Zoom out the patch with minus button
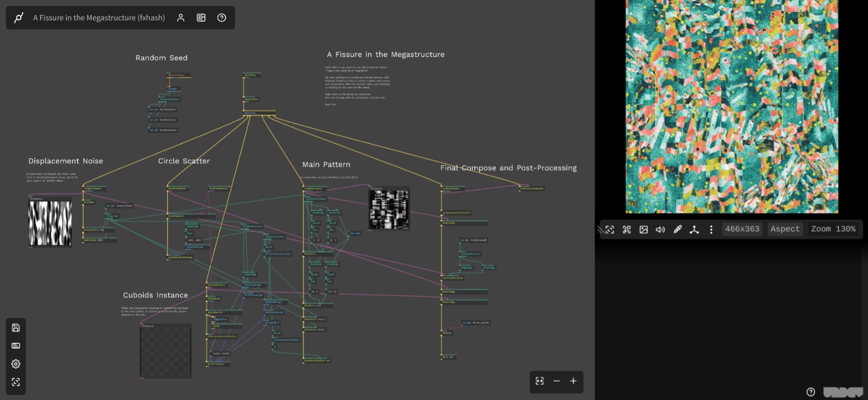This screenshot has height=400, width=868. (556, 381)
